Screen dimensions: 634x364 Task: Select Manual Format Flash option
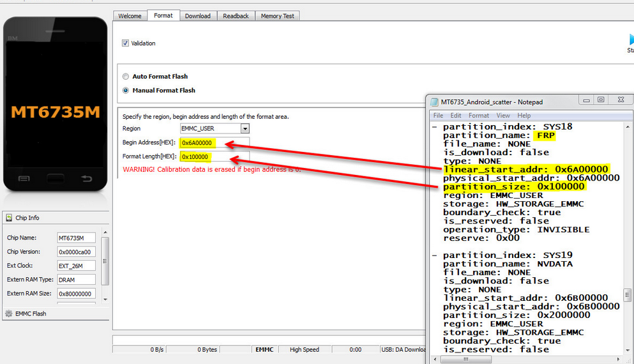click(x=126, y=90)
